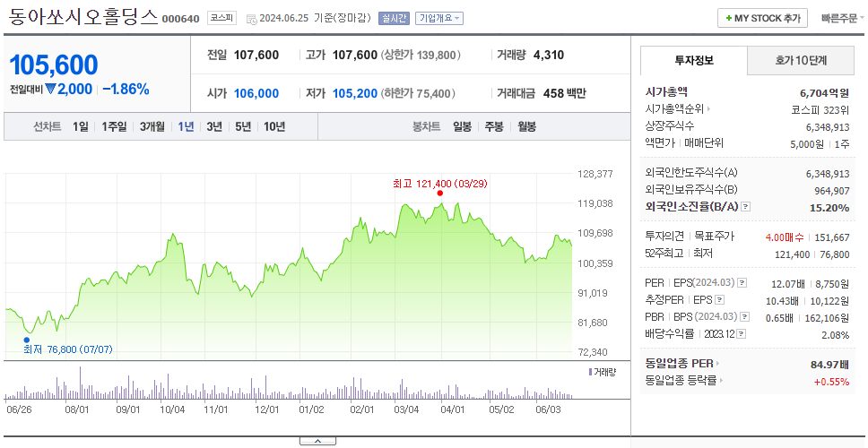Click the 배당수익률 value 2.08%
The height and width of the screenshot is (448, 868).
pyautogui.click(x=836, y=334)
